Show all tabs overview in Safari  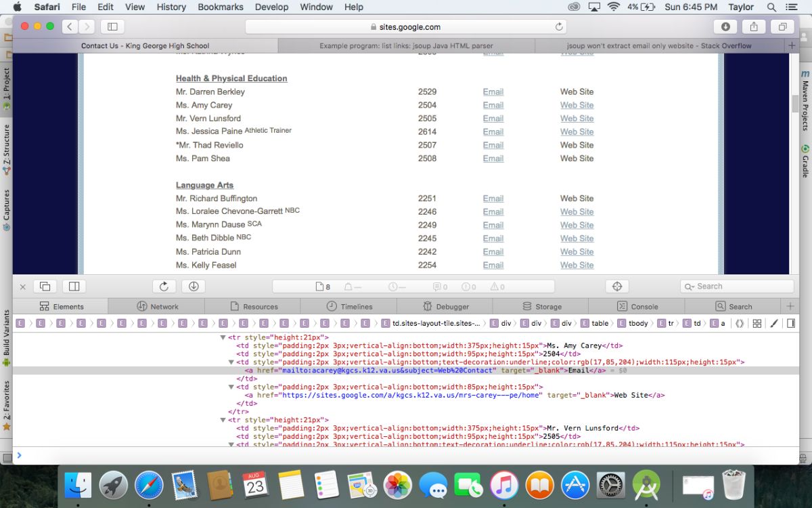click(782, 27)
